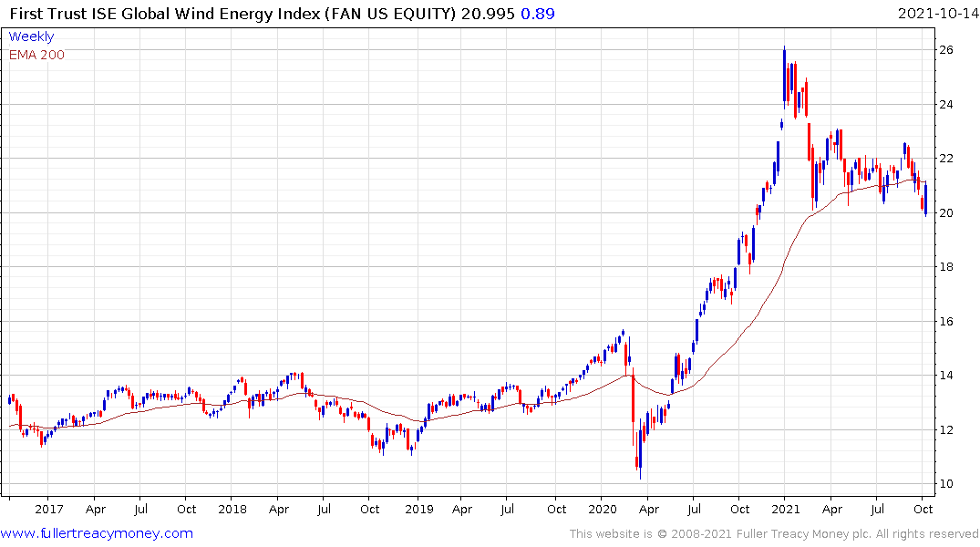The image size is (980, 547).
Task: Click the 20 price axis label
Action: click(946, 213)
